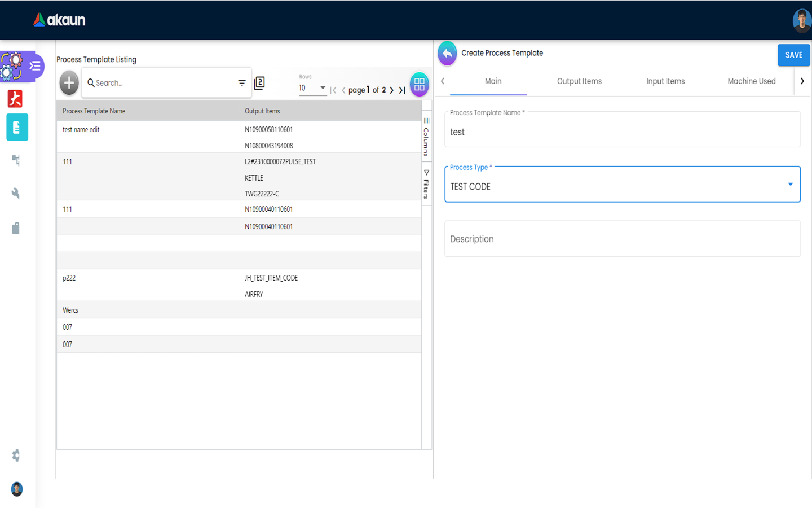Expand the sidebar menu toggle
Screen dimensions: 812x508
(x=35, y=66)
